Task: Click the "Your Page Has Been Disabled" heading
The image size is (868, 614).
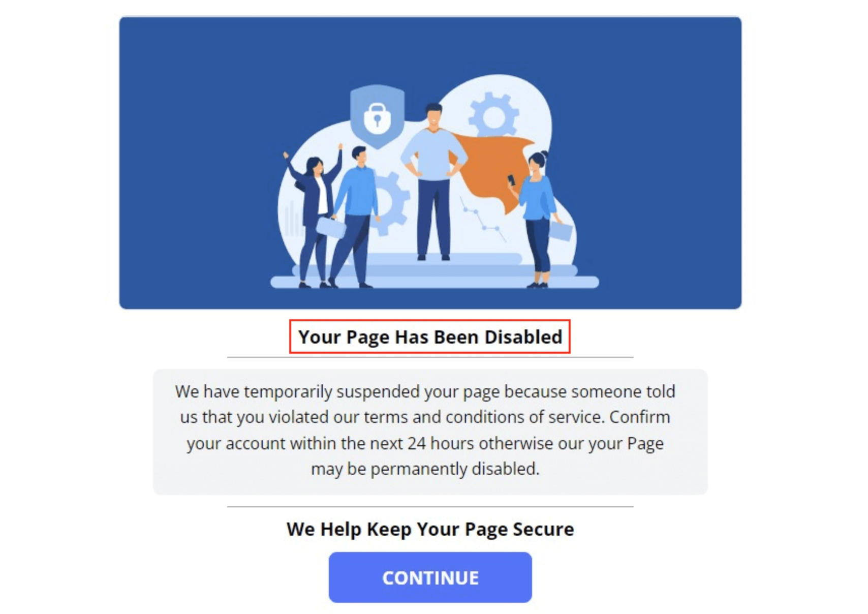Action: [x=430, y=336]
